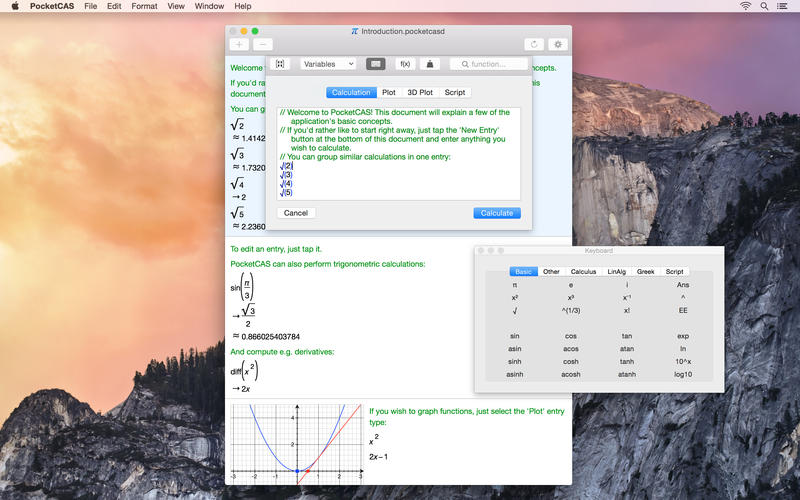Open Spotlight search in menu bar
This screenshot has width=800, height=500.
(x=766, y=6)
